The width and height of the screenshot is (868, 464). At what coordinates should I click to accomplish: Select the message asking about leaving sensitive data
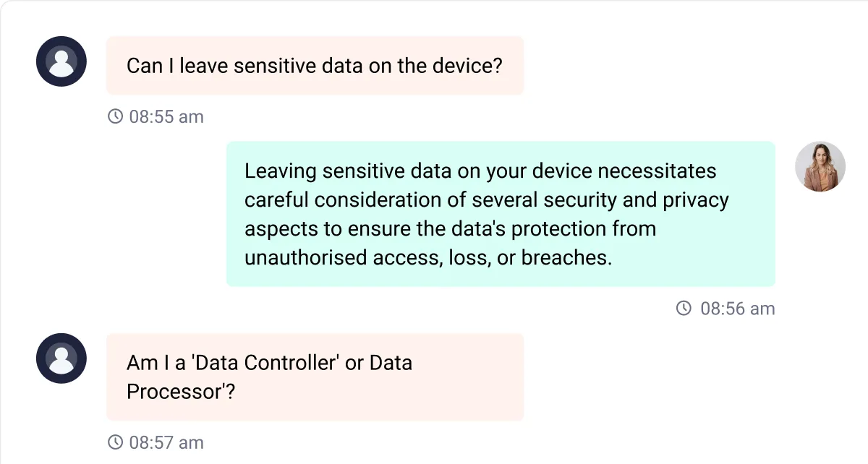pos(315,66)
